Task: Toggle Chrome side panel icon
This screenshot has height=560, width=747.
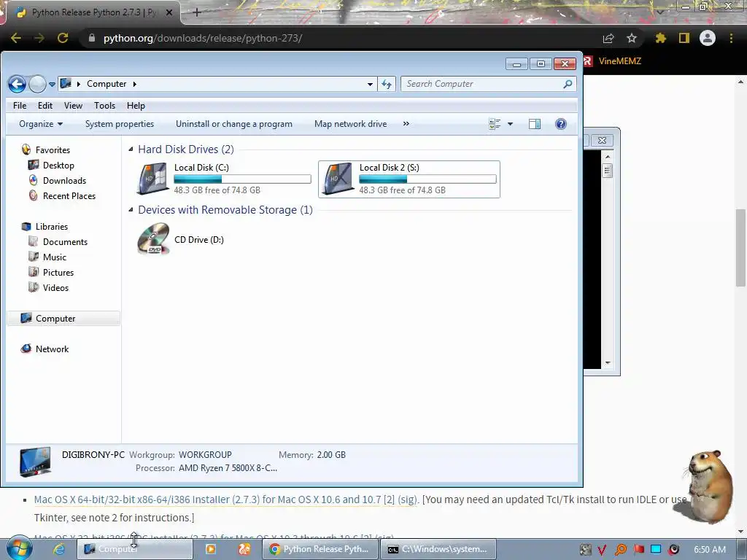Action: click(x=684, y=38)
